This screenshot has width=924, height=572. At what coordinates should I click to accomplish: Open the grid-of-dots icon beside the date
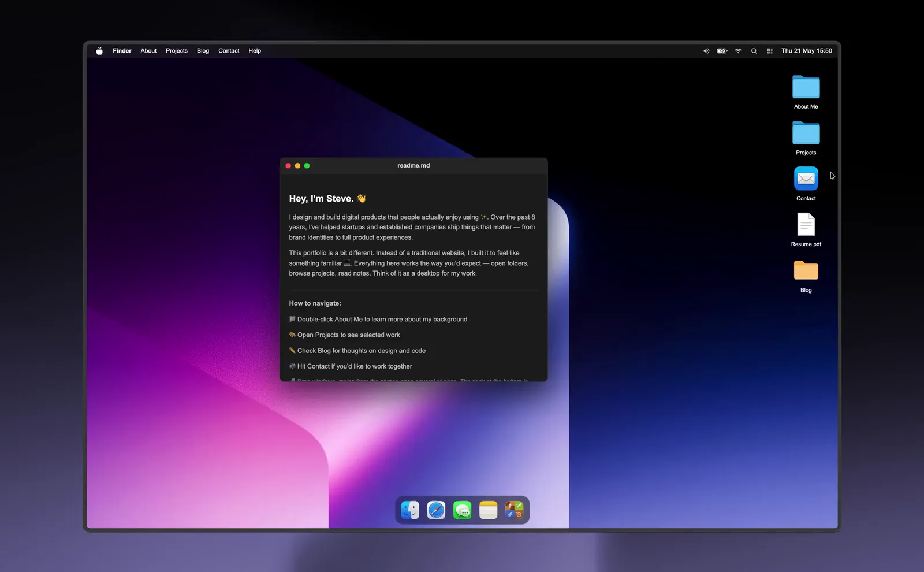tap(770, 51)
